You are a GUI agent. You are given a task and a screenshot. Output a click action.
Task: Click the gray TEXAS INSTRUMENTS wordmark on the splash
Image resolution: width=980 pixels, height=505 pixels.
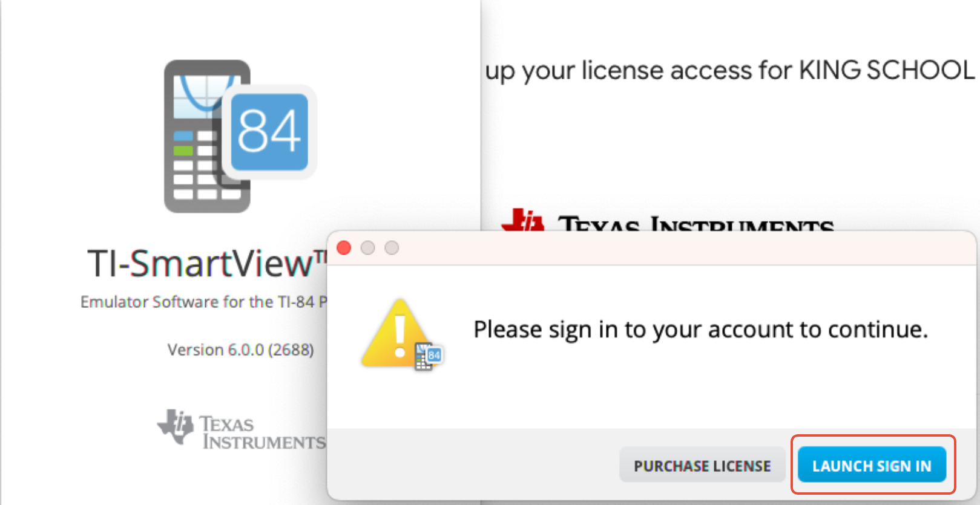pyautogui.click(x=263, y=432)
